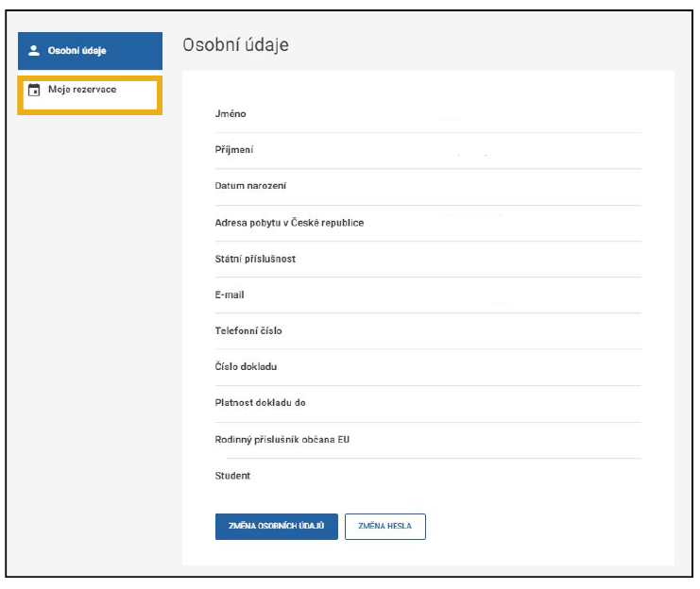Select the Číslo dokladu label
Image resolution: width=700 pixels, height=589 pixels.
tap(246, 367)
